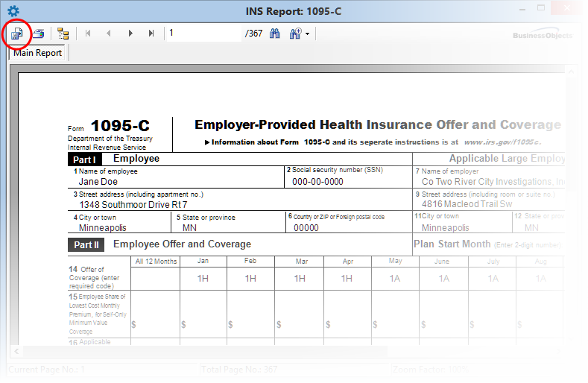The image size is (588, 383).
Task: Open the zoom dropdown arrow
Action: (308, 34)
